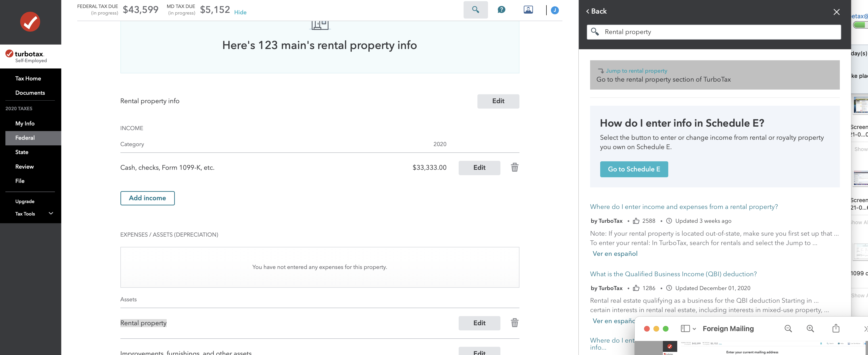The width and height of the screenshot is (868, 355).
Task: Zoom in within Foreign Mailing preview window
Action: point(810,329)
